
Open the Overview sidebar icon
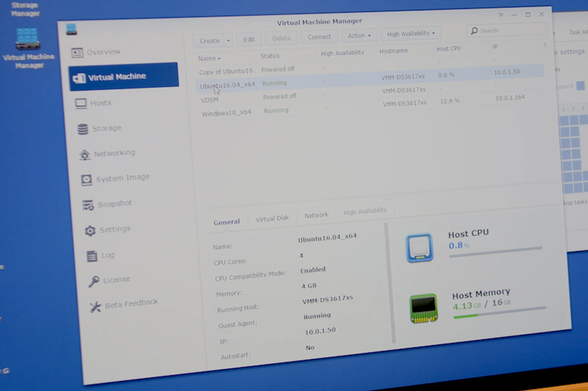[x=77, y=53]
